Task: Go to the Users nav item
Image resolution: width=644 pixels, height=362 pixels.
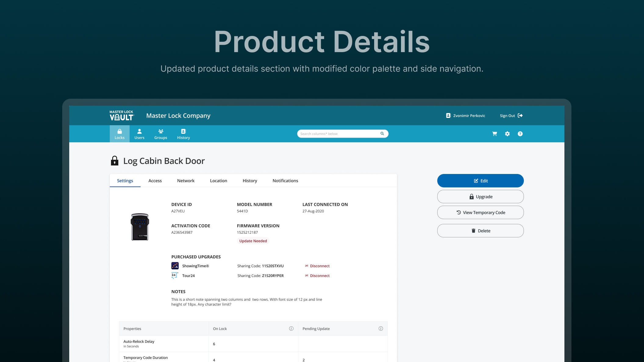Action: 139,134
